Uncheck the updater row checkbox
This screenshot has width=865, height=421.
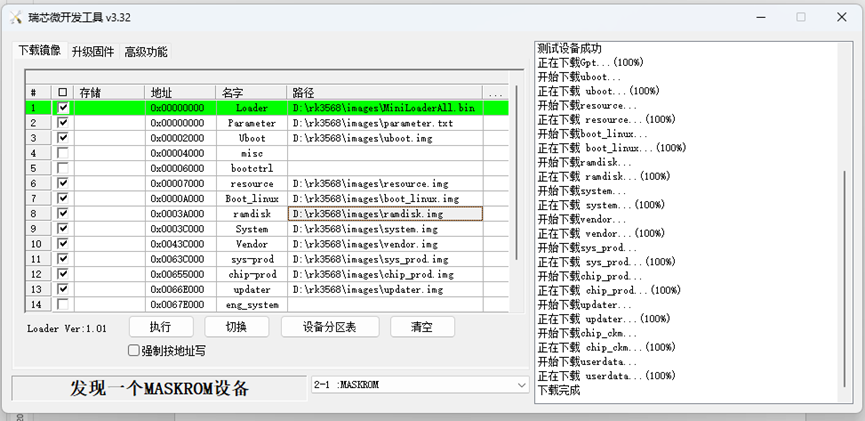pos(63,289)
